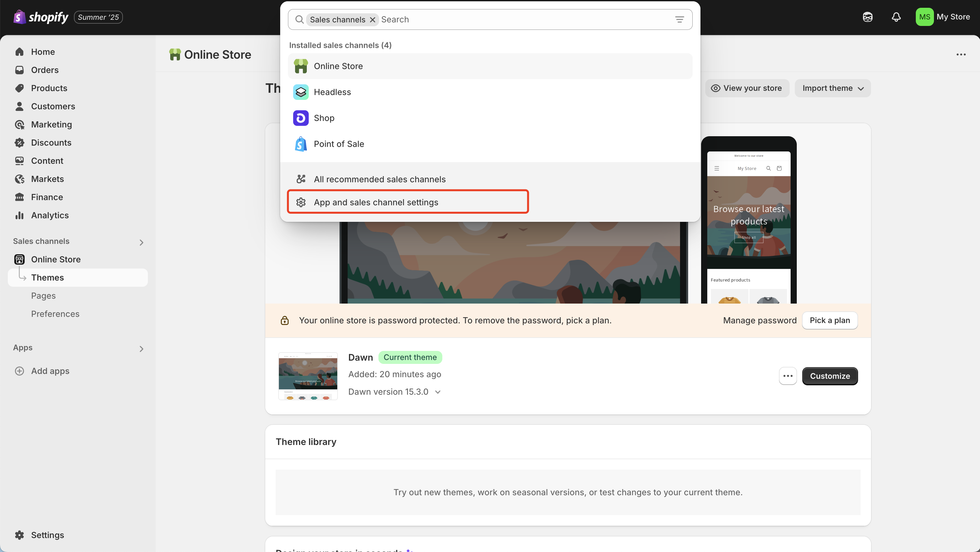Open the Shop channel
This screenshot has height=552, width=980.
(324, 118)
